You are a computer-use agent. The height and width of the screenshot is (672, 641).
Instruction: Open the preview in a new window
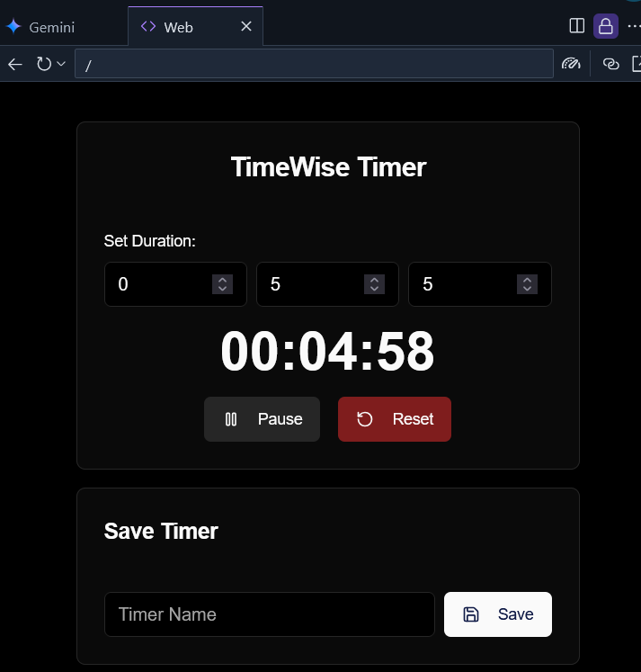tap(635, 64)
